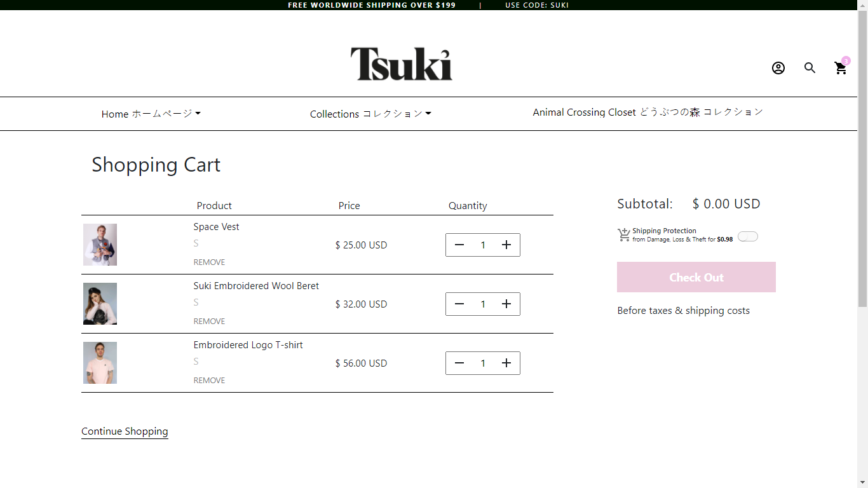This screenshot has width=868, height=488.
Task: Open the shopping cart icon in header
Action: tap(841, 68)
